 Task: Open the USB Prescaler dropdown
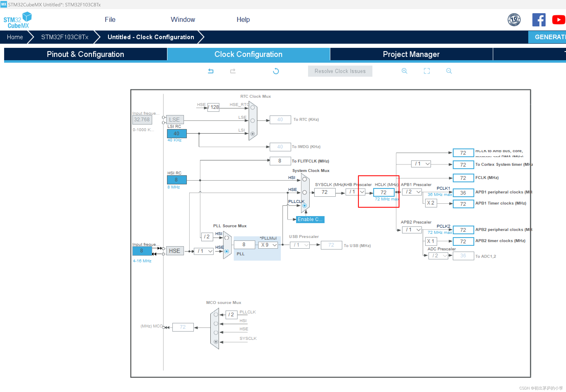pos(300,245)
